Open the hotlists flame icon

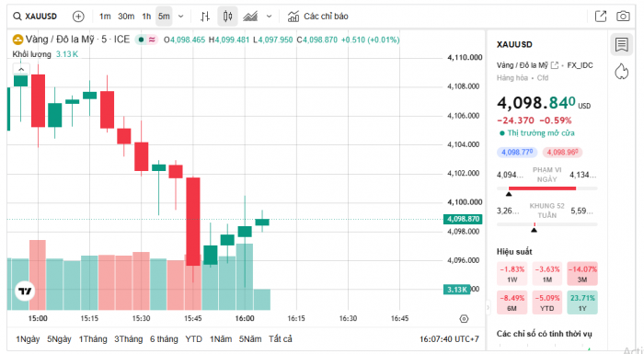[621, 72]
